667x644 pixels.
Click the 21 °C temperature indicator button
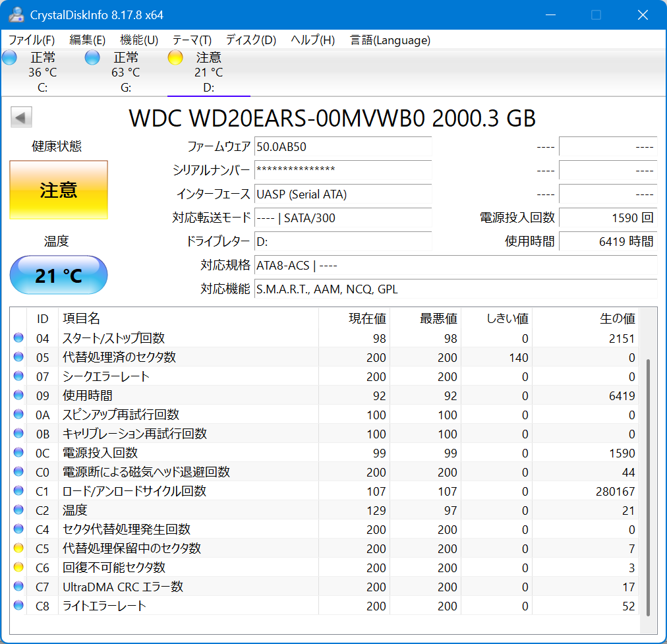59,275
